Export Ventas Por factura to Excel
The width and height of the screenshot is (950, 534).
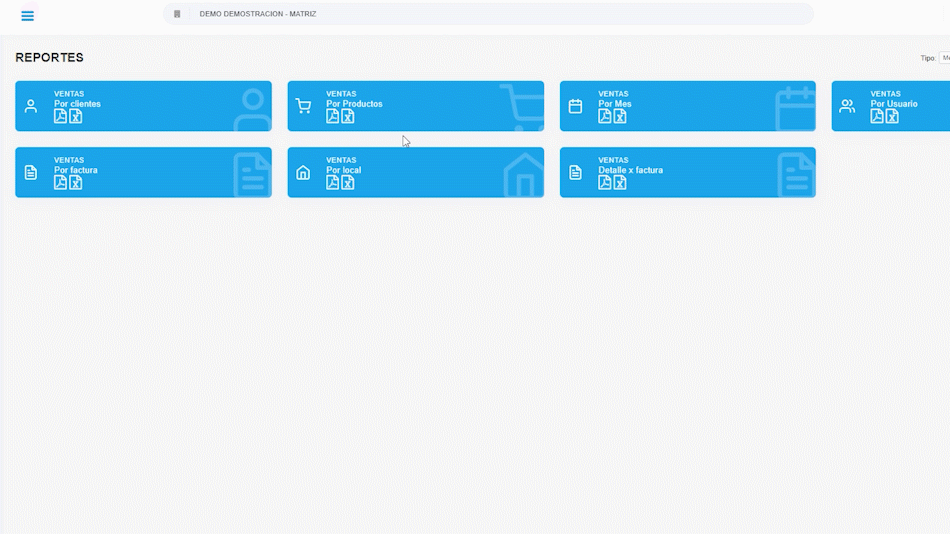click(x=75, y=182)
